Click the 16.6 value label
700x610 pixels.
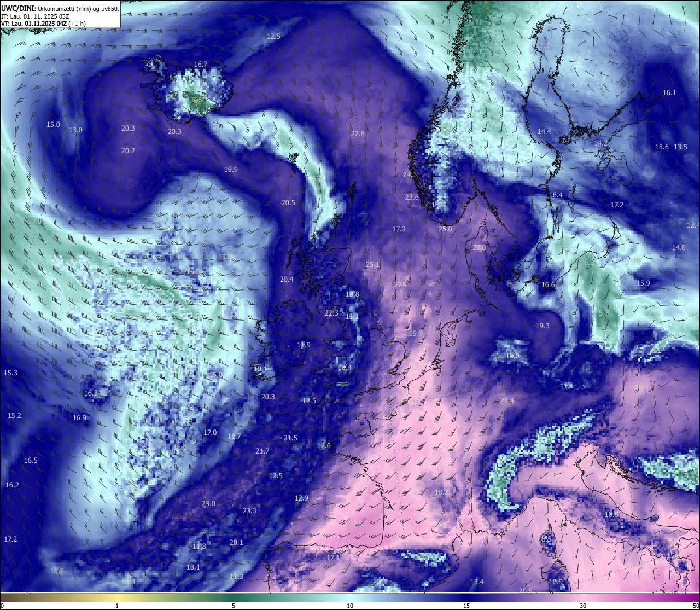point(548,285)
